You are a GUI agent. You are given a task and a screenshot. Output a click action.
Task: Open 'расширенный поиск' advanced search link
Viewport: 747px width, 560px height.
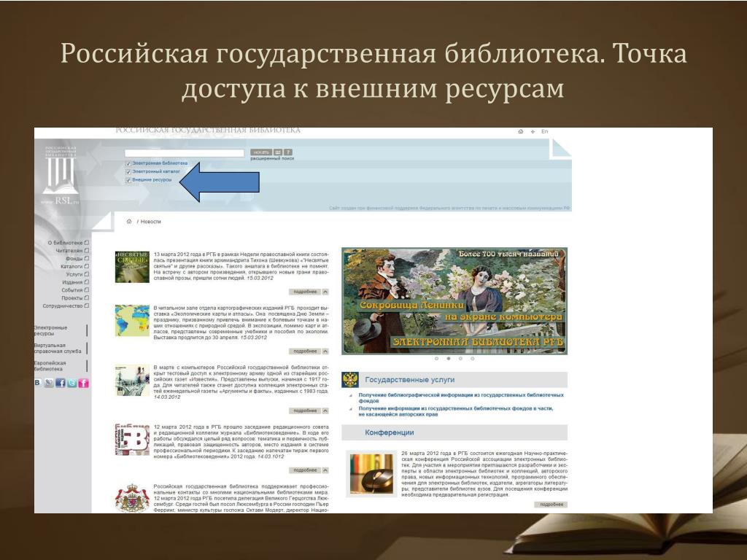pos(272,158)
